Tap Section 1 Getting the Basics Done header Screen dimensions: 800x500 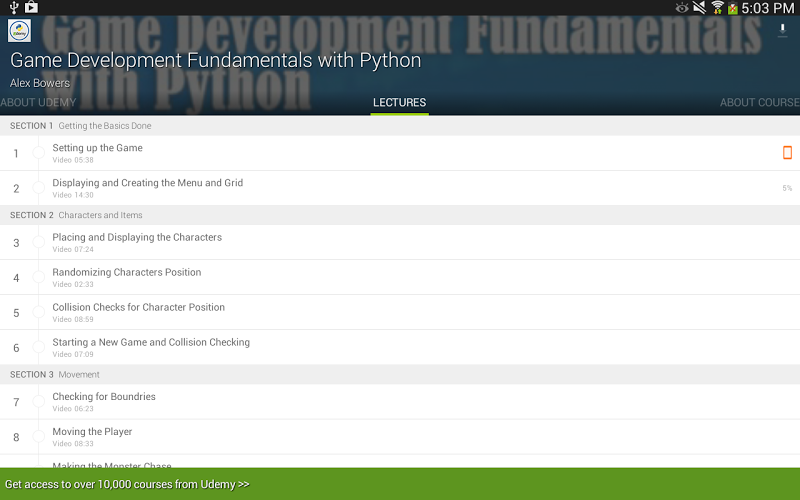400,126
